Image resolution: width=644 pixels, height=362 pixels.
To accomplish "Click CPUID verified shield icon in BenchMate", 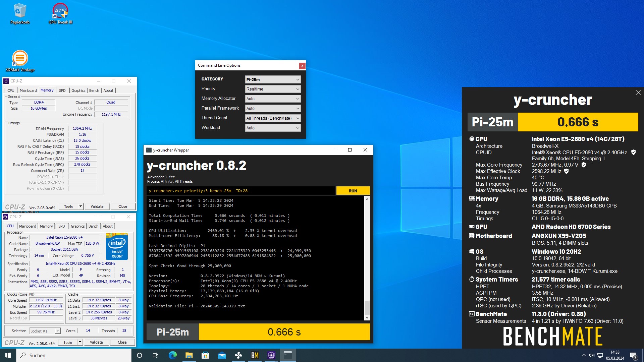I will [633, 152].
